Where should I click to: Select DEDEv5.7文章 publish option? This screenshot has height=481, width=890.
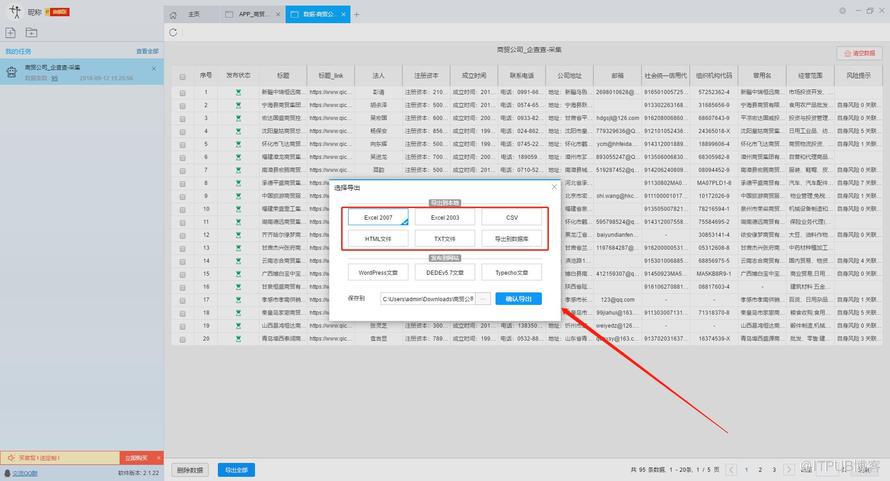[x=445, y=273]
